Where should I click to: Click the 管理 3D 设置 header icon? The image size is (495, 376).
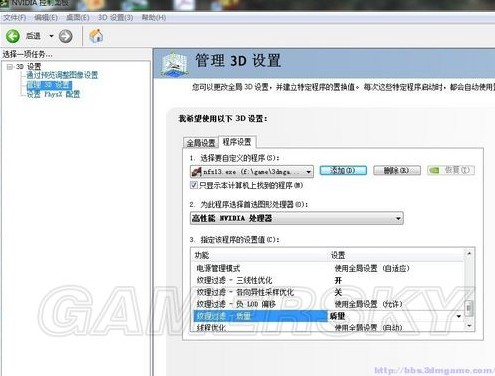point(173,64)
